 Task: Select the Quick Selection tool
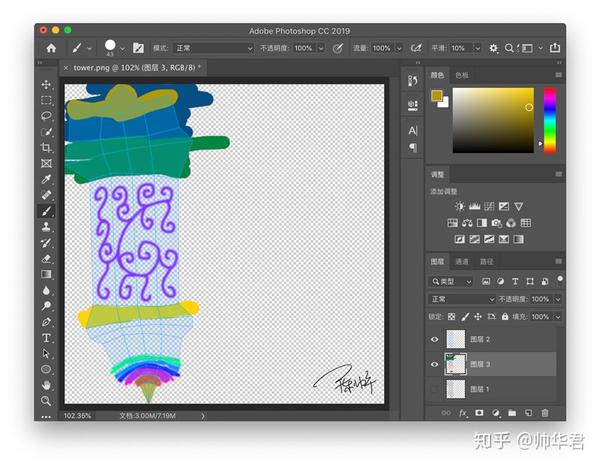tap(46, 132)
